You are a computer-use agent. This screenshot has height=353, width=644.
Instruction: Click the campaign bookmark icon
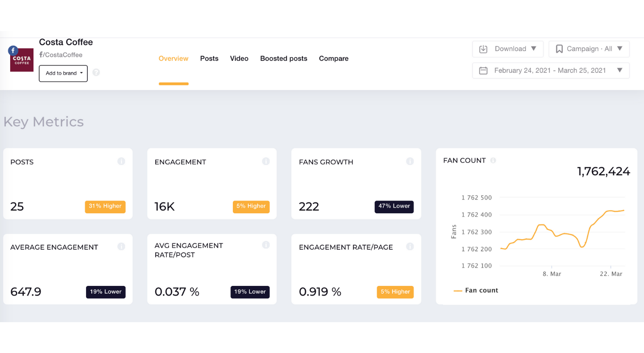pyautogui.click(x=559, y=49)
